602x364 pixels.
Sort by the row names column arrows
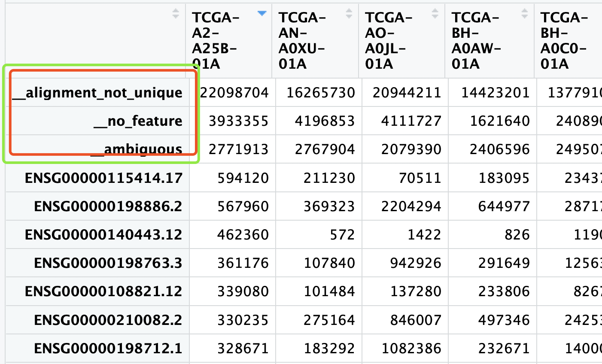click(x=176, y=13)
